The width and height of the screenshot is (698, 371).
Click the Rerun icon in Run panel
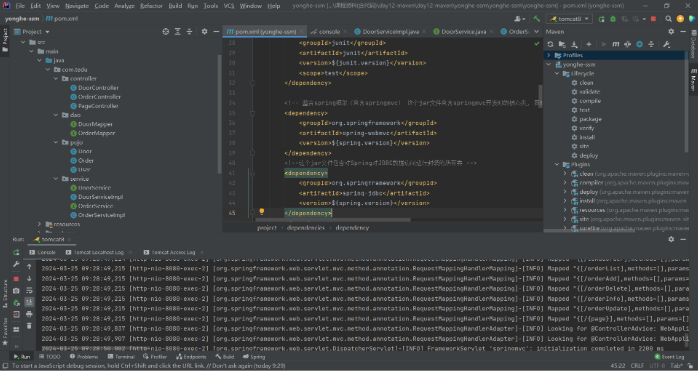16,253
